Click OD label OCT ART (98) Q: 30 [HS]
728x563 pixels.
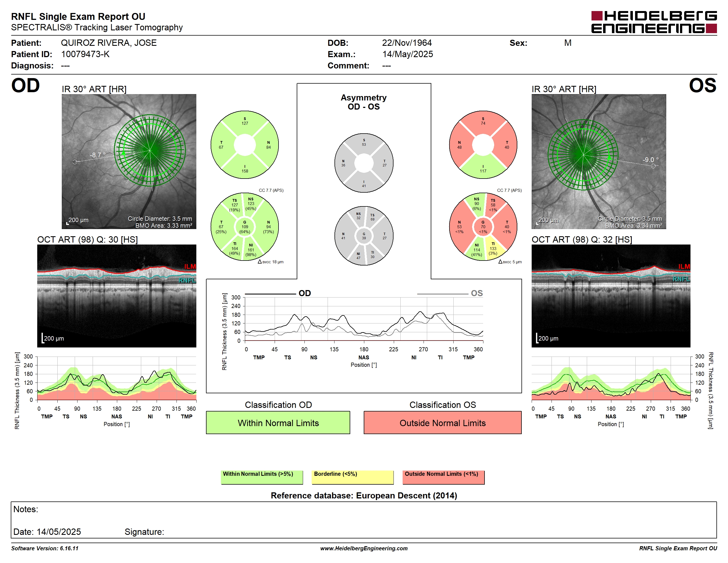[87, 240]
